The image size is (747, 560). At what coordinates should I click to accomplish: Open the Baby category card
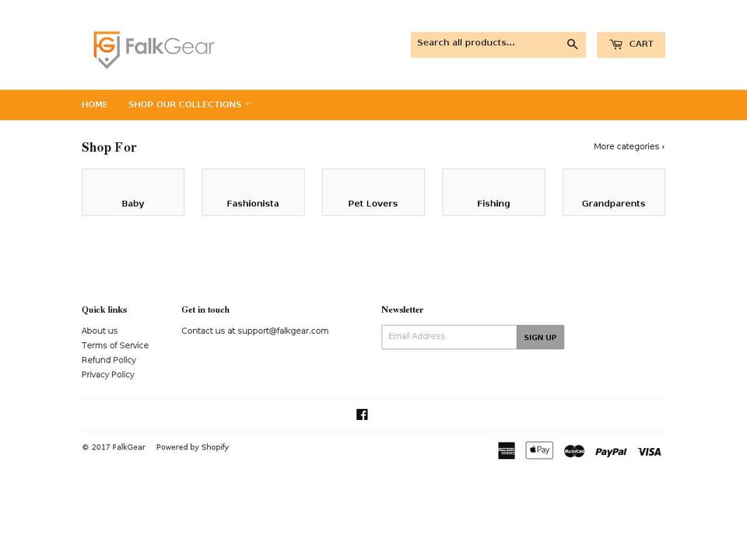point(133,192)
